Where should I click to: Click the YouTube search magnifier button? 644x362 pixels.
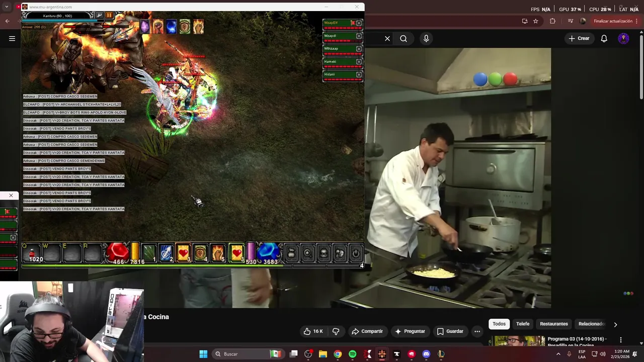point(404,38)
